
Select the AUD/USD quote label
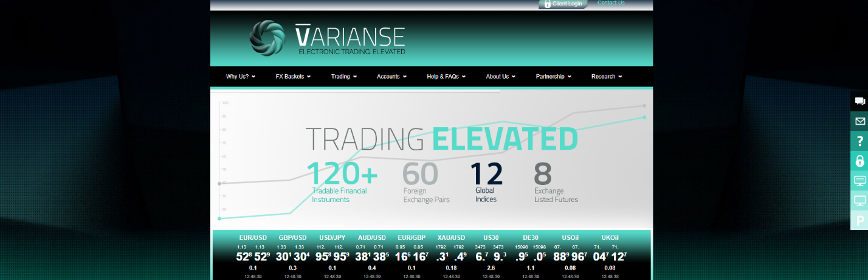(372, 238)
